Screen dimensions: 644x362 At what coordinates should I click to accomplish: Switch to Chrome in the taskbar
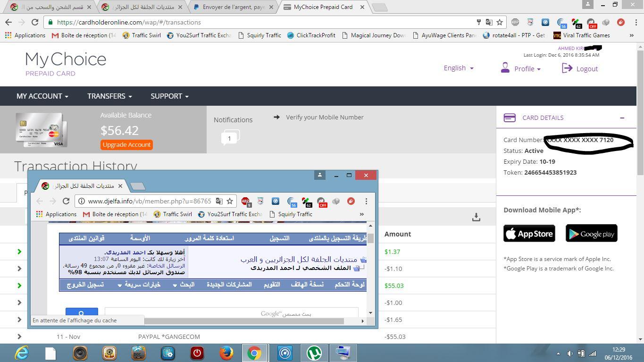point(254,353)
